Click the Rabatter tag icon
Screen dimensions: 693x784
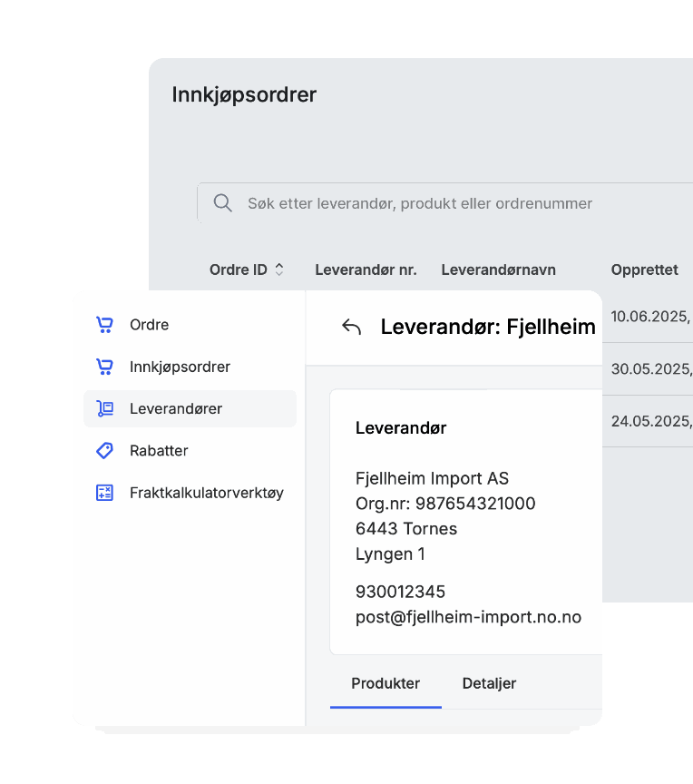click(x=104, y=450)
